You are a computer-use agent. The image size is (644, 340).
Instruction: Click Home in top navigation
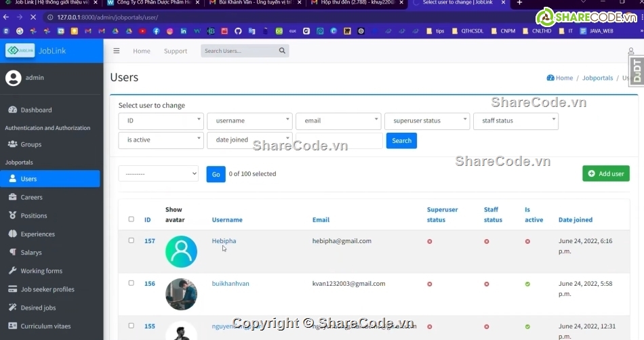click(141, 51)
